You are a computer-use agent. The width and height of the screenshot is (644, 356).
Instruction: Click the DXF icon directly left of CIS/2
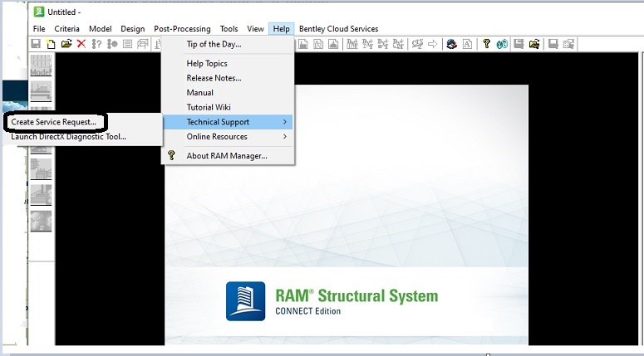pyautogui.click(x=398, y=44)
